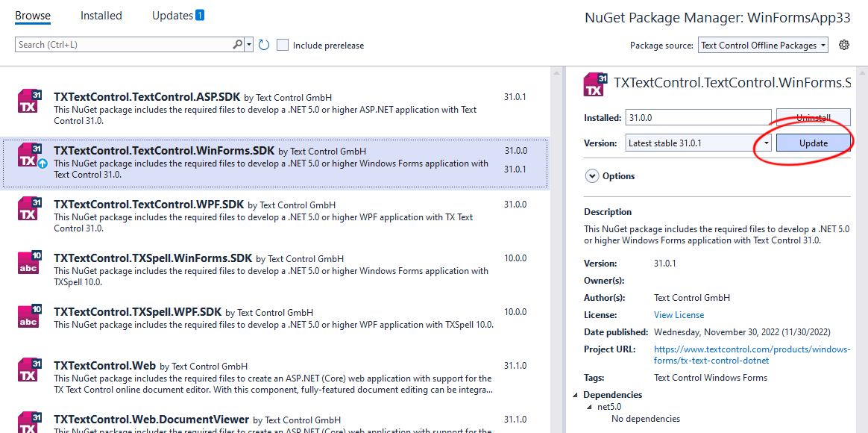Click the Update button
868x433 pixels.
pyautogui.click(x=814, y=143)
